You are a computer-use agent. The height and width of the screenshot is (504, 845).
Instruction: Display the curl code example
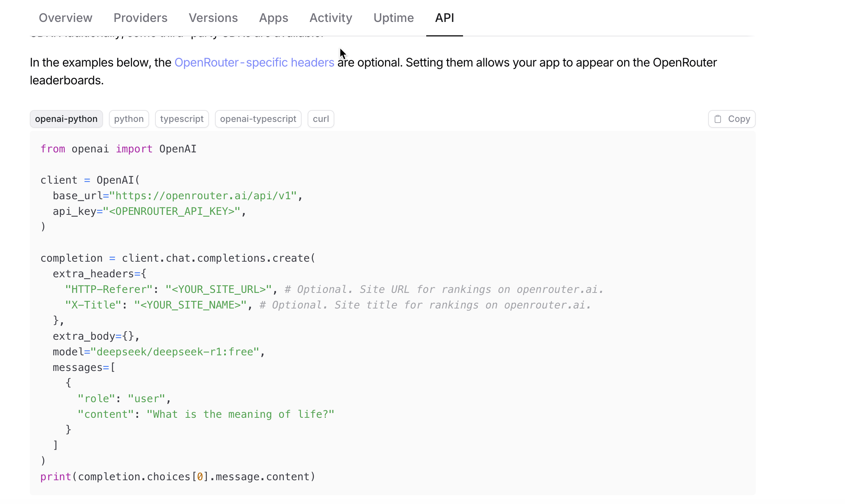[x=321, y=119]
